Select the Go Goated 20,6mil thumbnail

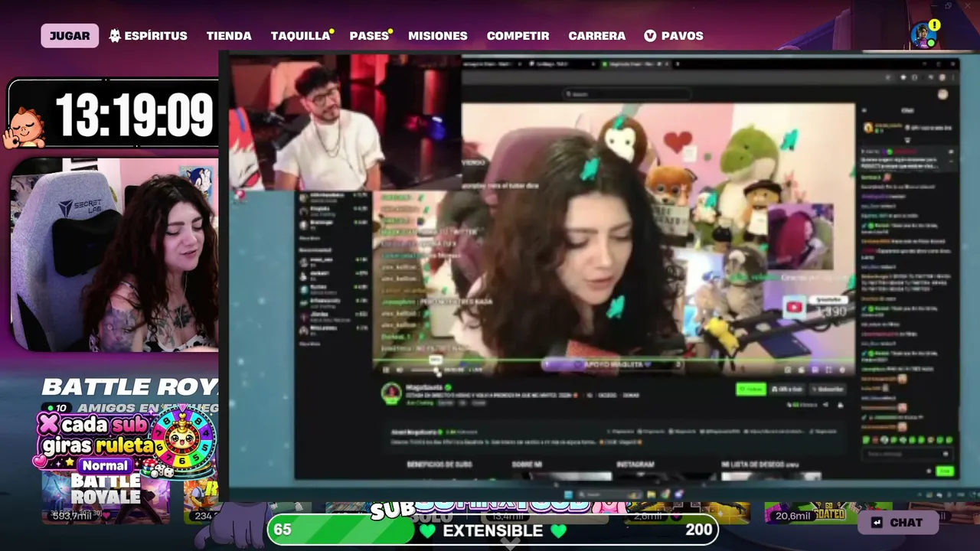[828, 513]
